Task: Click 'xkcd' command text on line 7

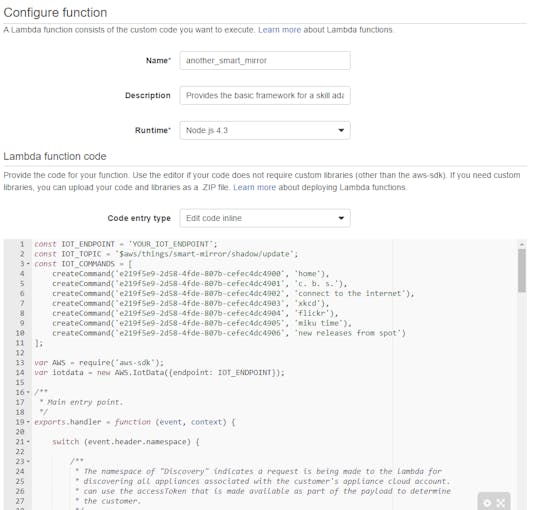Action: 309,303
